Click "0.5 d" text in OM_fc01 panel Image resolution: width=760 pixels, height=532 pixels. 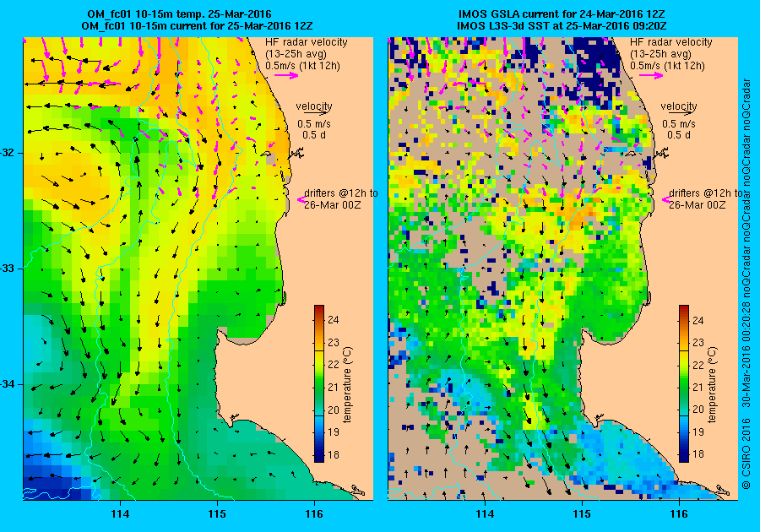point(314,135)
